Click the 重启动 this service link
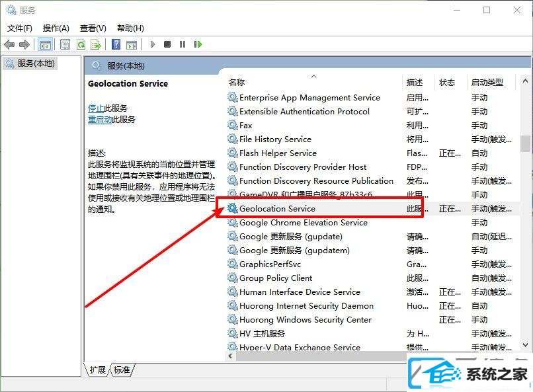 click(100, 119)
